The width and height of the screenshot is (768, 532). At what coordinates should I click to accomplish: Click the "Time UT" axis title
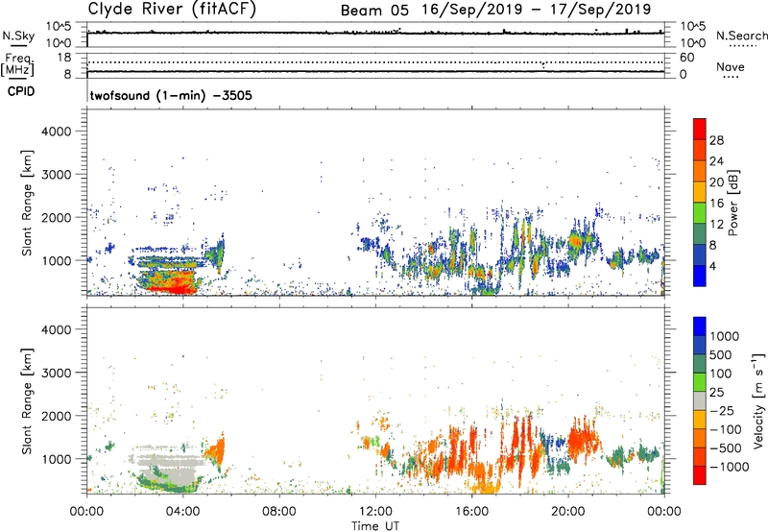(x=375, y=526)
